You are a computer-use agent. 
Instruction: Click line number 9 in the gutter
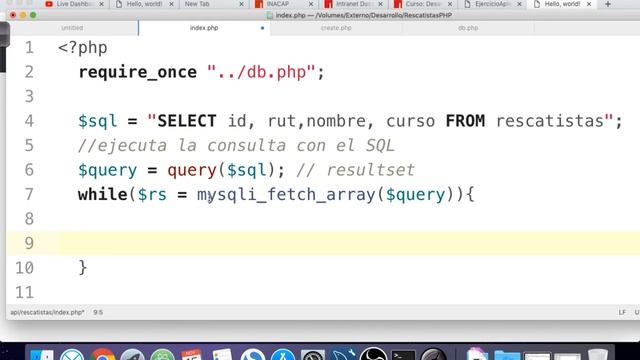coord(29,244)
